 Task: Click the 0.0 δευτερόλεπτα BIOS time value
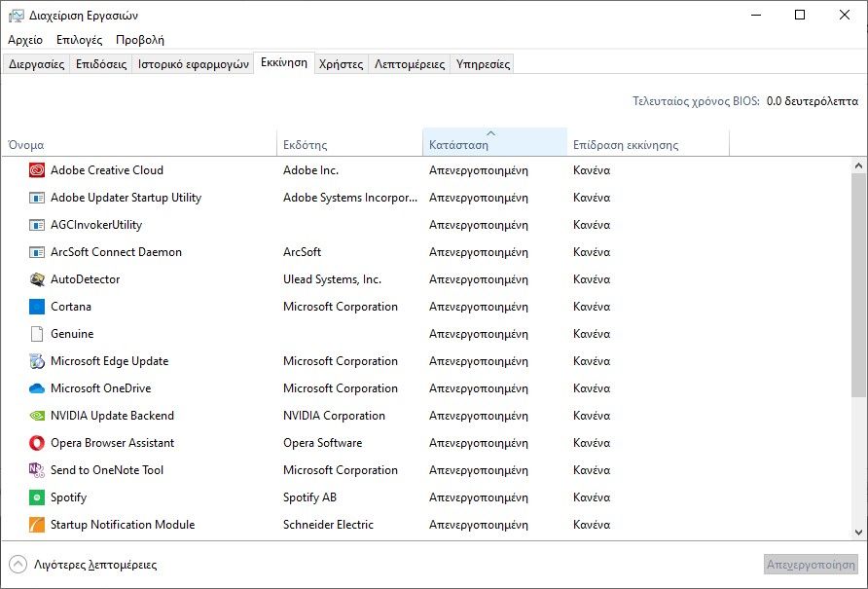click(813, 101)
